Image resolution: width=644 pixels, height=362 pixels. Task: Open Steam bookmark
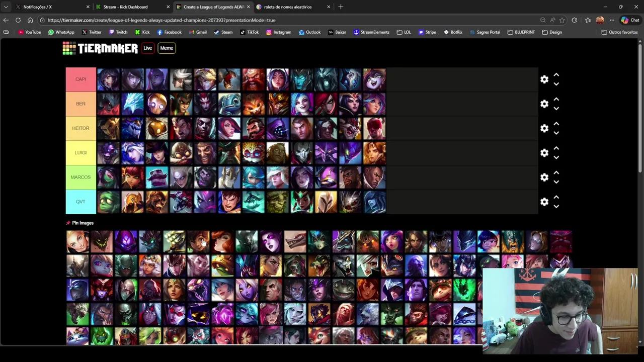coord(223,32)
